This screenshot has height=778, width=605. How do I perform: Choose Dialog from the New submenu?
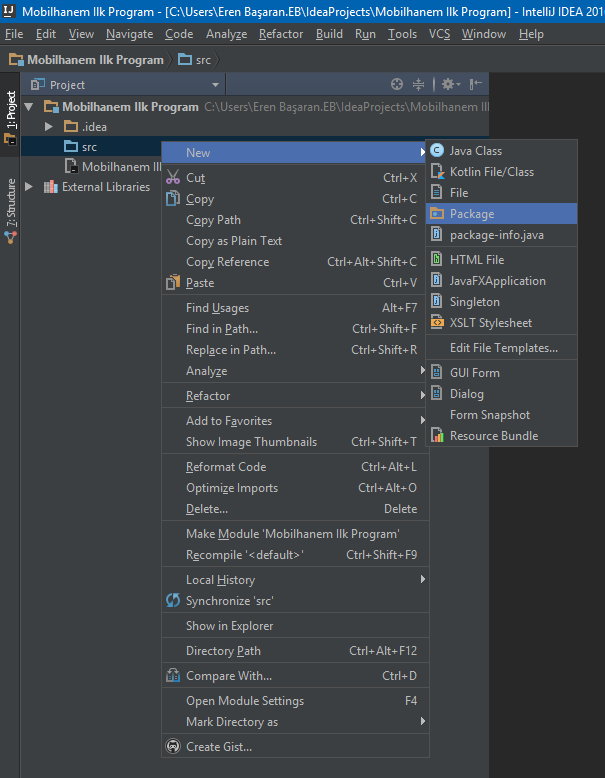(x=501, y=394)
